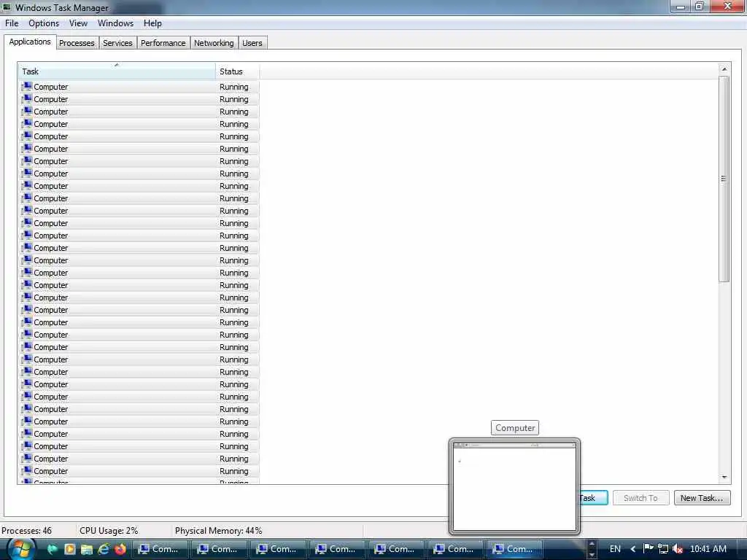The image size is (747, 560).
Task: Click the Processes: 46 status bar entry
Action: (27, 531)
